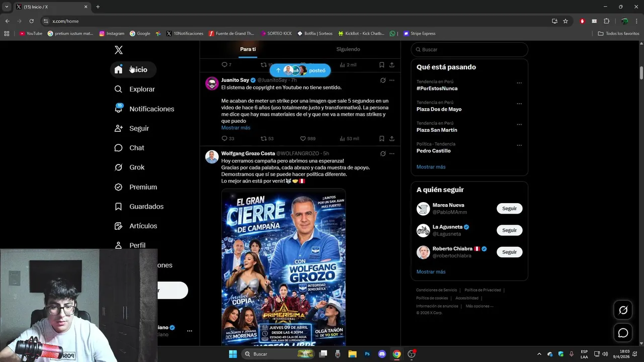The width and height of the screenshot is (644, 362).
Task: Like Juanito Say's post
Action: coord(303,139)
